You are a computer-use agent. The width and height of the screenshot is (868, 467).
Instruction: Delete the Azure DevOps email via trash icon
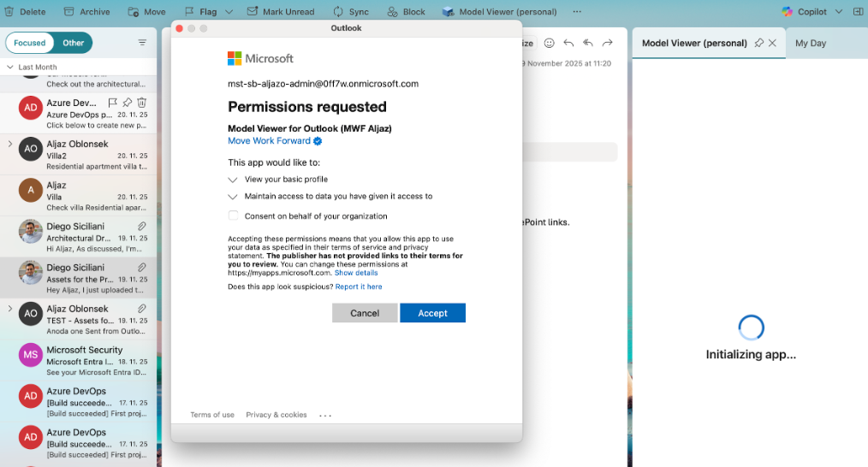click(142, 103)
